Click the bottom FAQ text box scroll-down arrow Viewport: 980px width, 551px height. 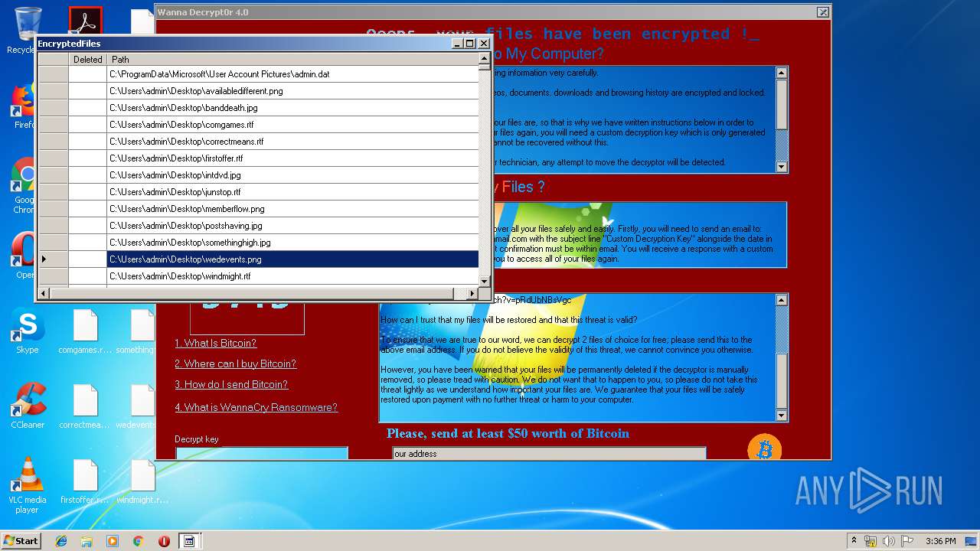click(782, 416)
